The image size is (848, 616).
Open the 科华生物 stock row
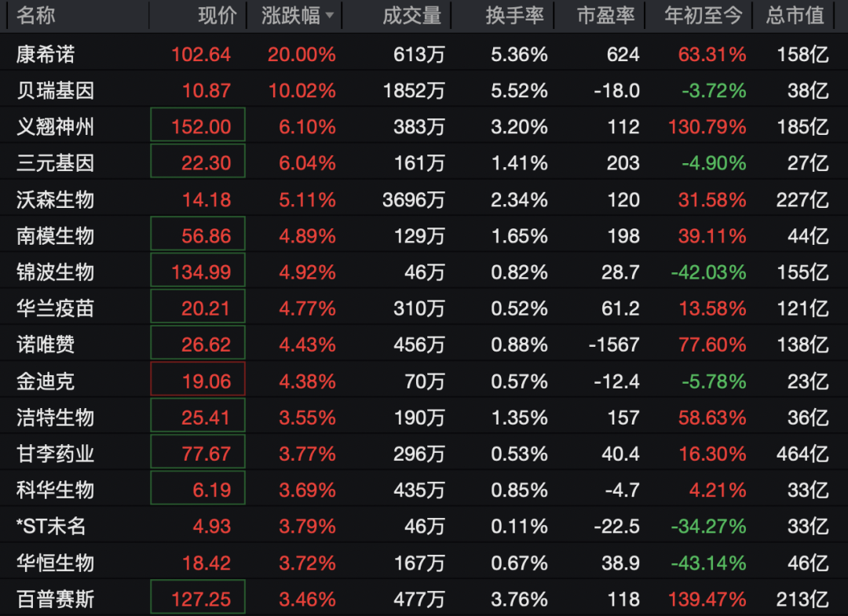(x=424, y=490)
